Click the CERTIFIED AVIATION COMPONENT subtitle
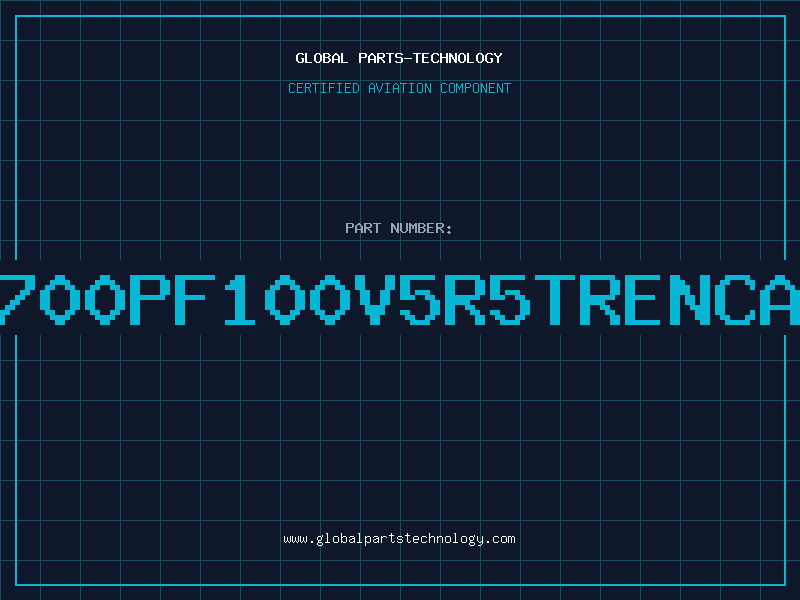800x600 pixels. click(399, 88)
